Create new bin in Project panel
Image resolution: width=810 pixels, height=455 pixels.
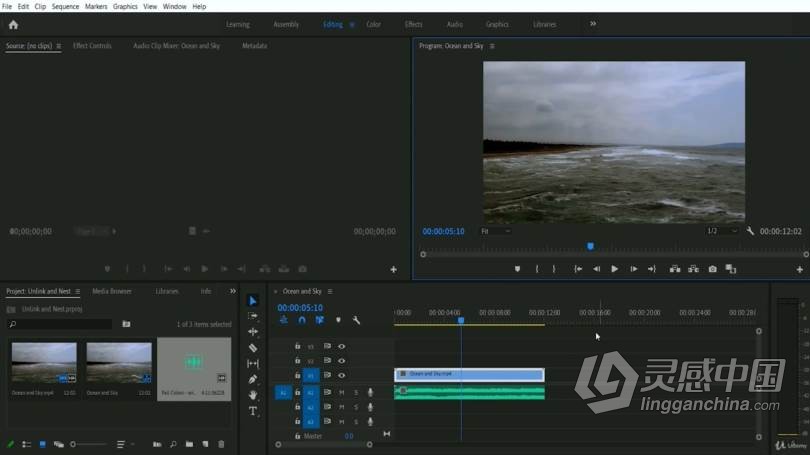click(189, 444)
